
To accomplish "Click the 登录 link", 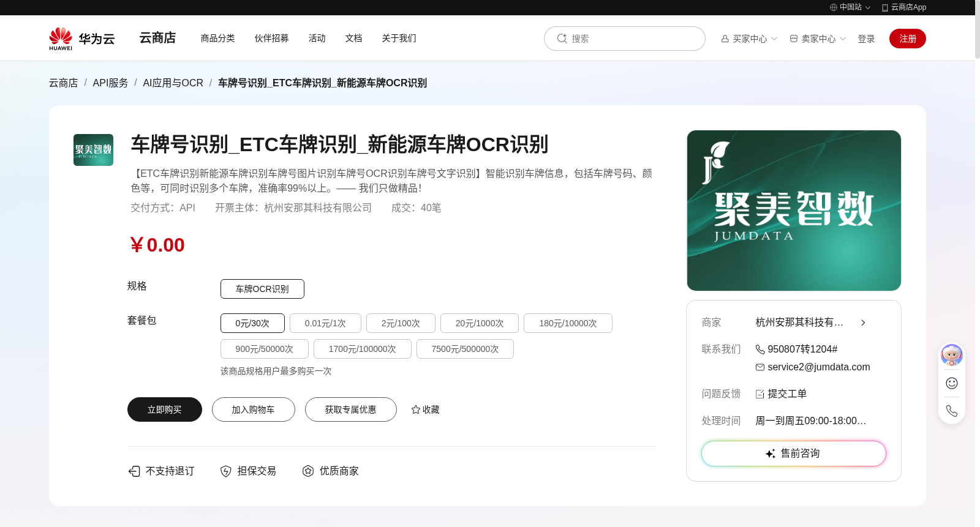I will pos(866,39).
